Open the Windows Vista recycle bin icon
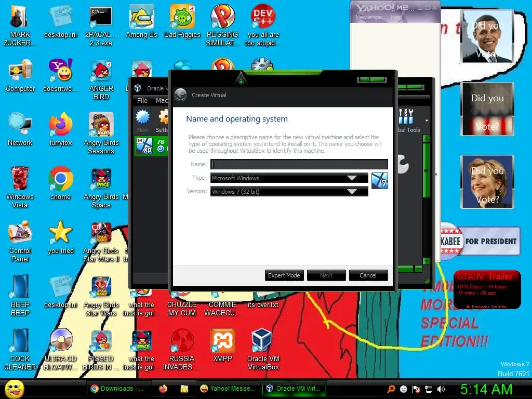Image resolution: width=532 pixels, height=399 pixels. pyautogui.click(x=20, y=187)
